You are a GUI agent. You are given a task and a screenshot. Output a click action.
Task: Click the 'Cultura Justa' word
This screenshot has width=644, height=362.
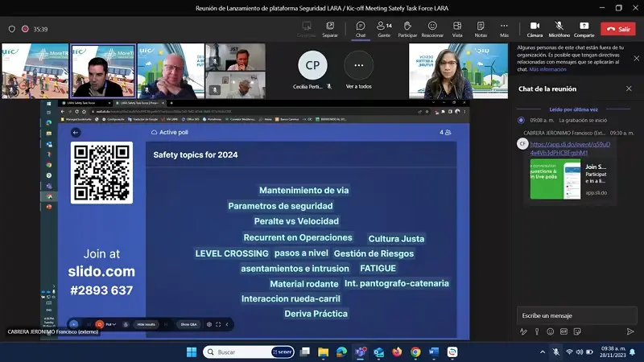[x=396, y=239]
